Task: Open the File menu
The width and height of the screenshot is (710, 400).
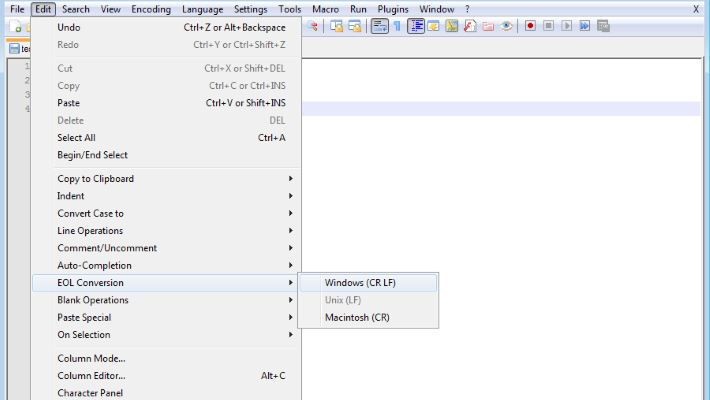Action: [17, 9]
